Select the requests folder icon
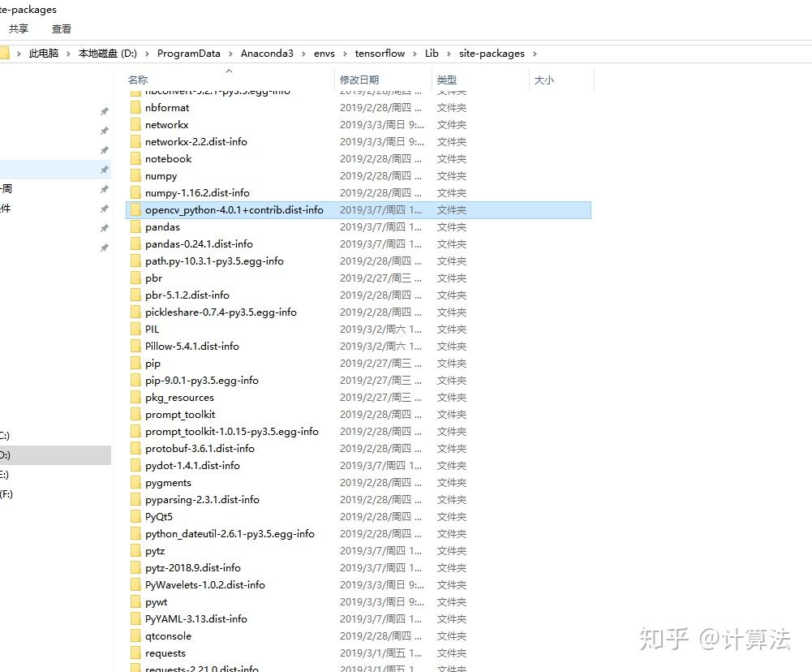This screenshot has width=812, height=672. point(135,653)
